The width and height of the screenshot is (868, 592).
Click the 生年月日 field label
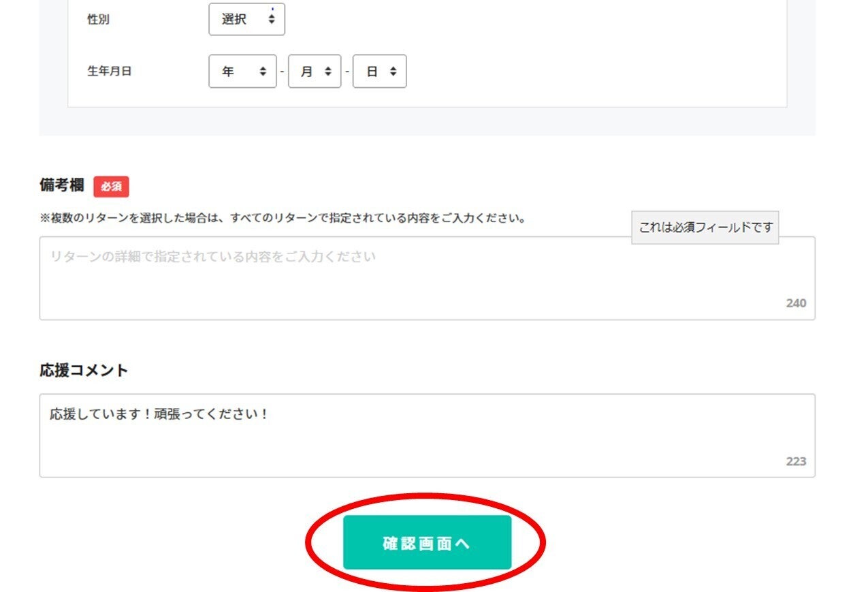[x=109, y=71]
